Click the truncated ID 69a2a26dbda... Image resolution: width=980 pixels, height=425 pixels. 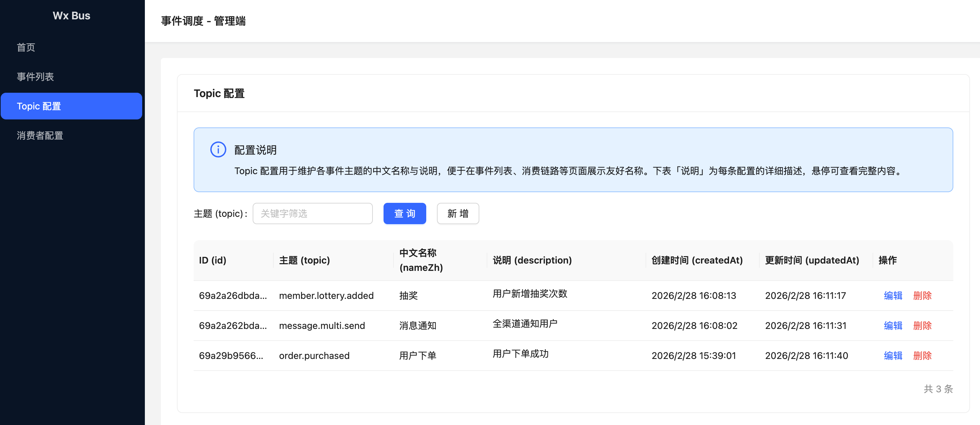click(232, 295)
